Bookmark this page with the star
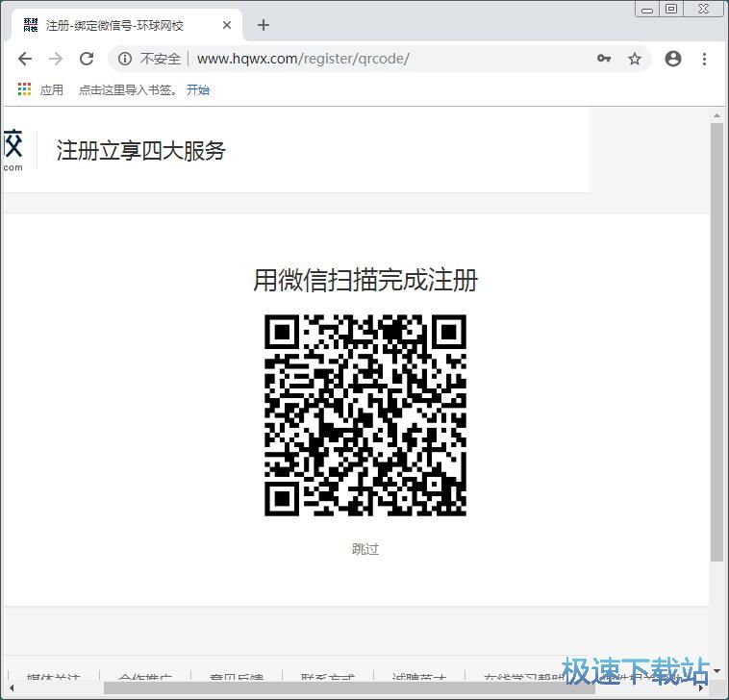Viewport: 729px width, 700px height. (635, 59)
